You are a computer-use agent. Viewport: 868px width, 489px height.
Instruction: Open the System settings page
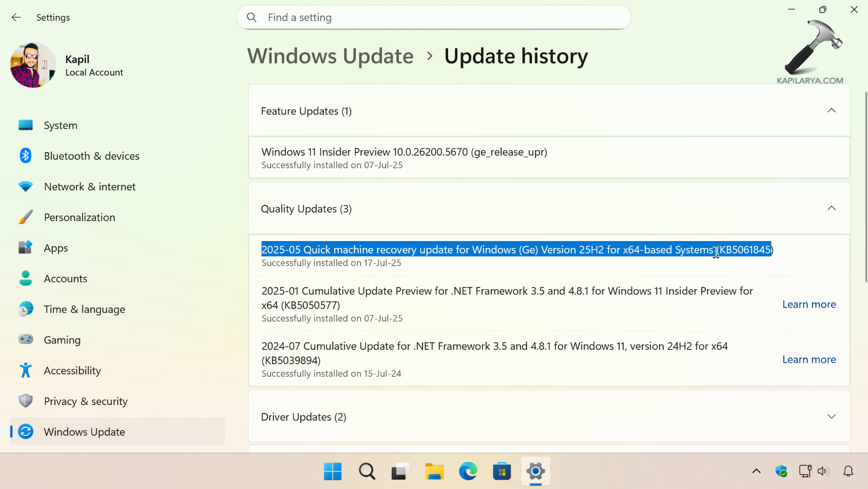pyautogui.click(x=60, y=125)
